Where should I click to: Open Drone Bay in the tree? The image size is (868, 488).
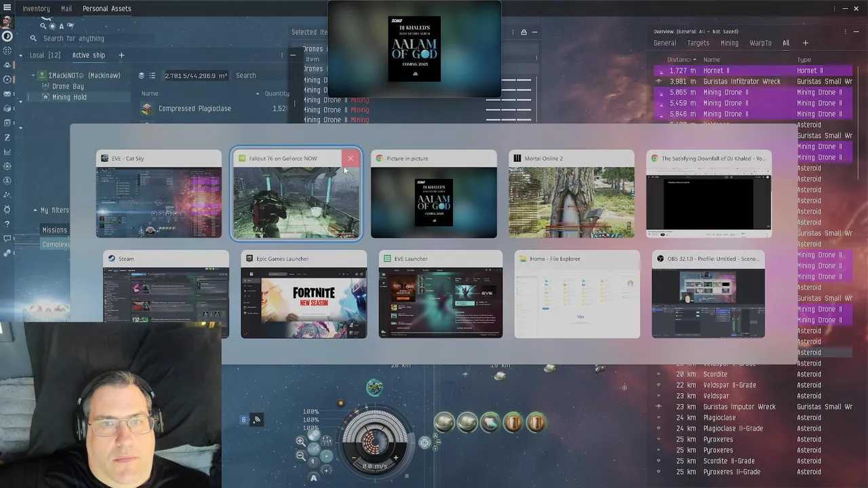click(68, 86)
